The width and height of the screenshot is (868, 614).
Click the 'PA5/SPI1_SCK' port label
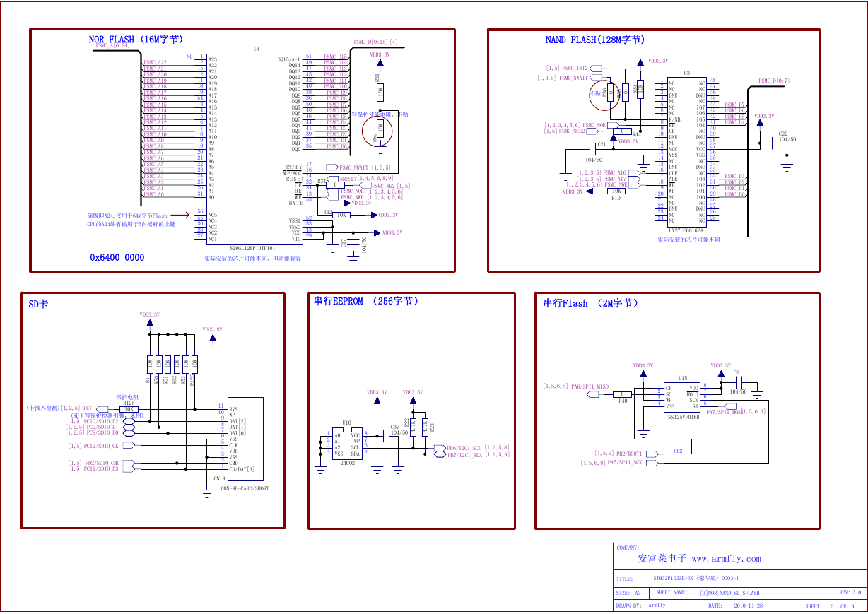point(625,463)
